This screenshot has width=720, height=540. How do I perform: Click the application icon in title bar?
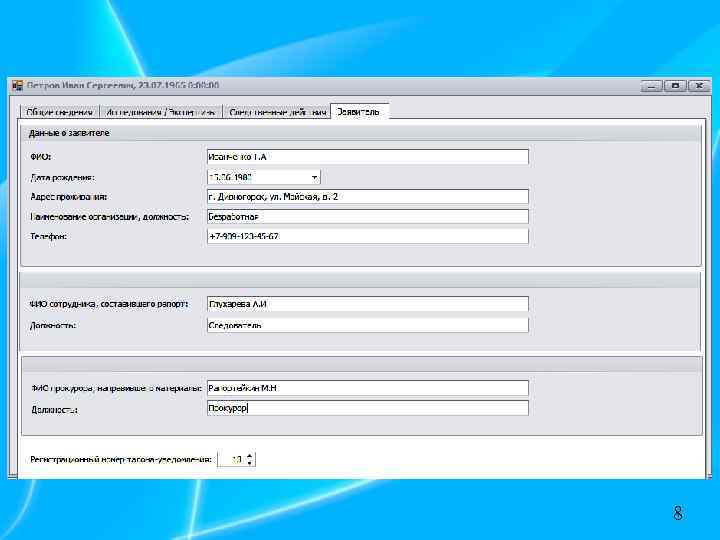pyautogui.click(x=17, y=85)
